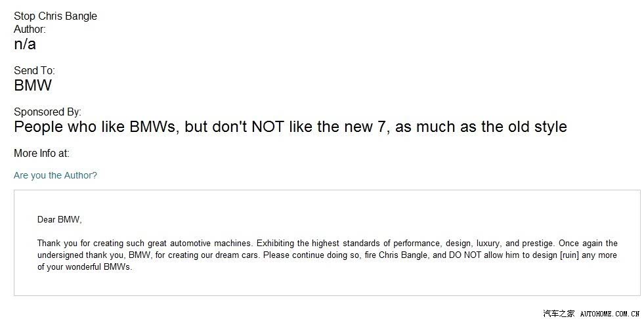The image size is (644, 319).
Task: Select the 'Sponsored By:' label
Action: [48, 112]
